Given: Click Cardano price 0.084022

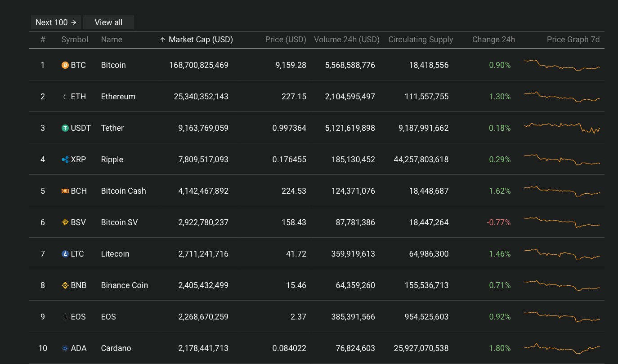Looking at the screenshot, I should tap(289, 348).
